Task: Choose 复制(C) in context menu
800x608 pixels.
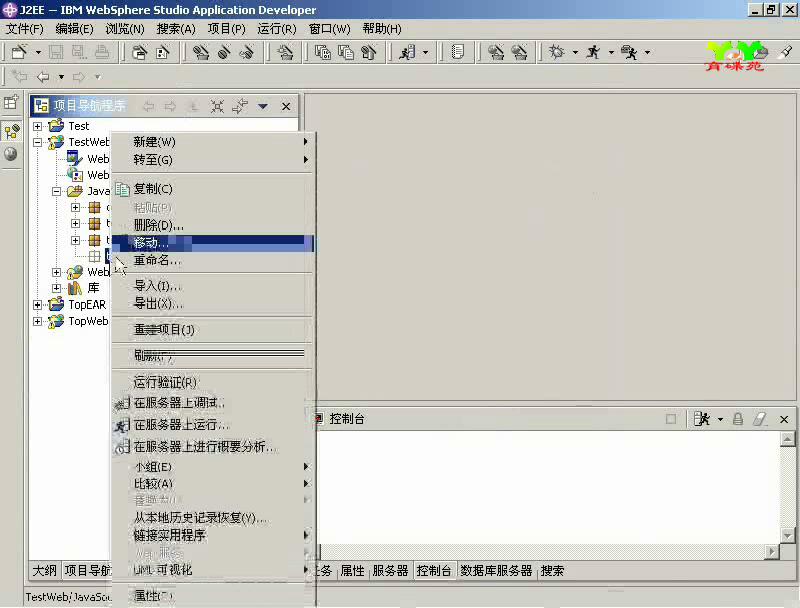Action: pos(213,189)
